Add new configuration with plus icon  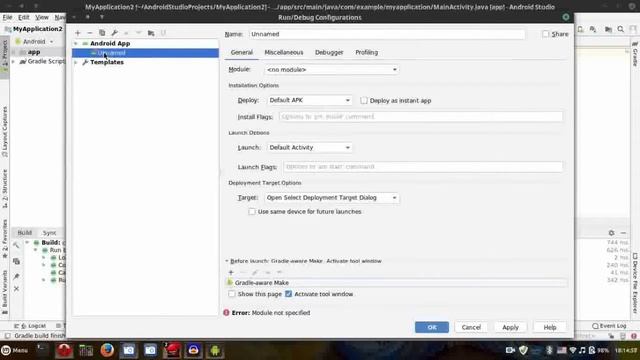78,33
